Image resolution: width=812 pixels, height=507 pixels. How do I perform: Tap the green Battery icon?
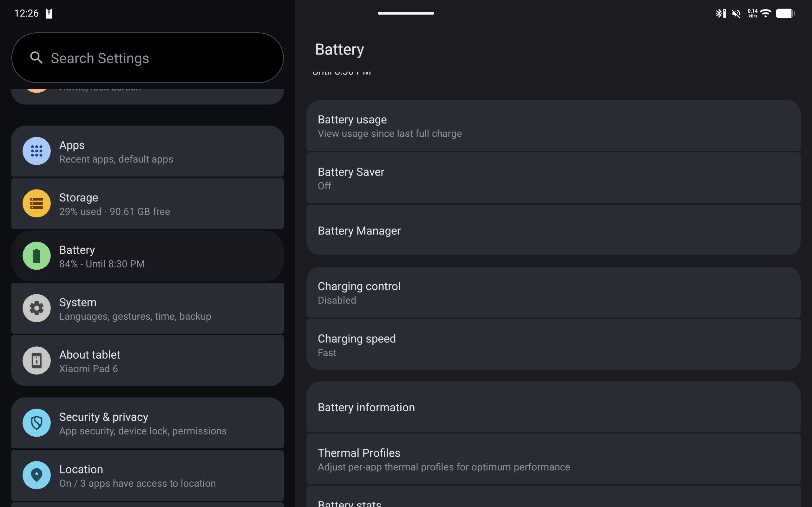tap(36, 256)
